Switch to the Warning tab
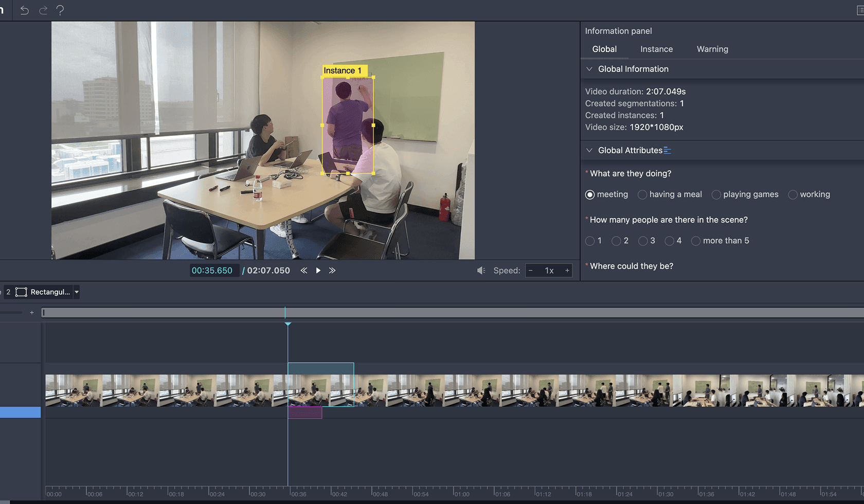This screenshot has width=864, height=504. click(x=712, y=49)
